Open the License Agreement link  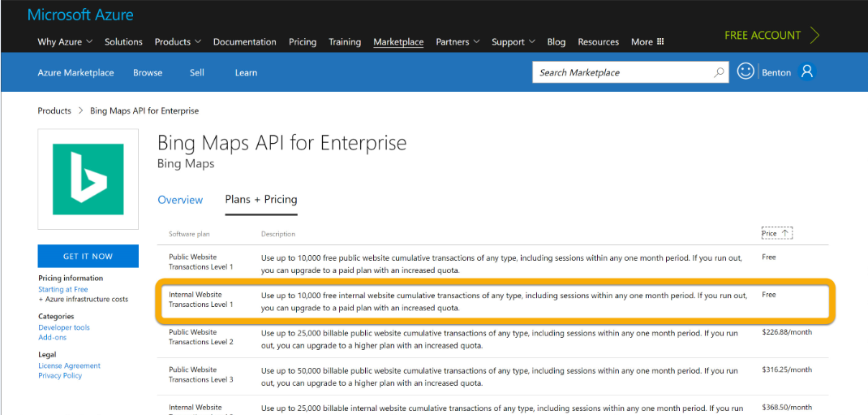click(69, 365)
